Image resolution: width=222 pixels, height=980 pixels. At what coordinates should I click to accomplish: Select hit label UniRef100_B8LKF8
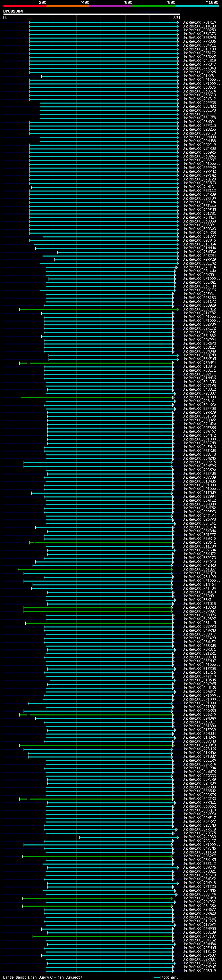(199, 118)
